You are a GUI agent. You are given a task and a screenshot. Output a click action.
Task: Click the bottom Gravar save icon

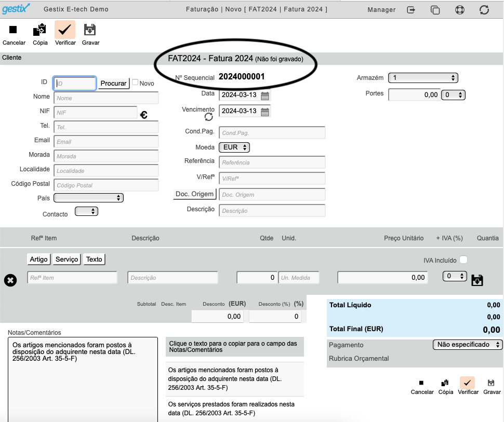point(491,383)
